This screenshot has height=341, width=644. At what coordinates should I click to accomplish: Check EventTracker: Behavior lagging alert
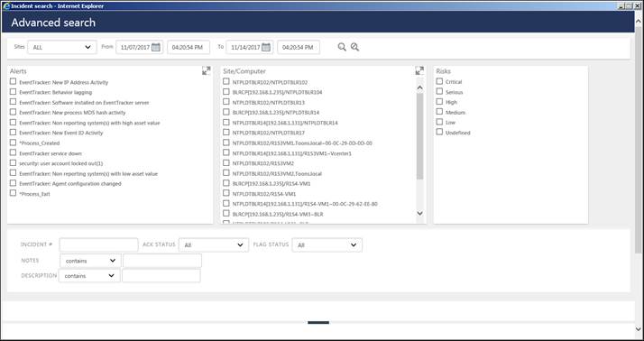click(x=14, y=92)
